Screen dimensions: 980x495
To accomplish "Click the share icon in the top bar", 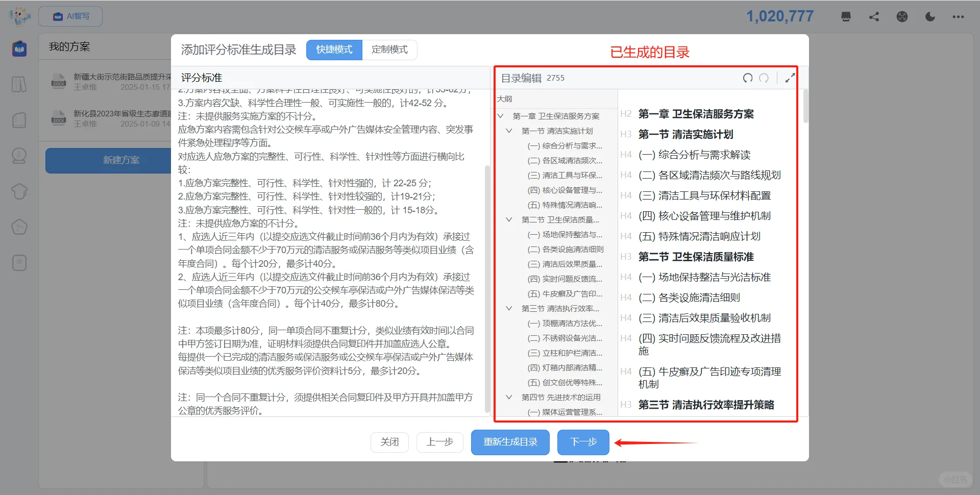I will click(874, 16).
